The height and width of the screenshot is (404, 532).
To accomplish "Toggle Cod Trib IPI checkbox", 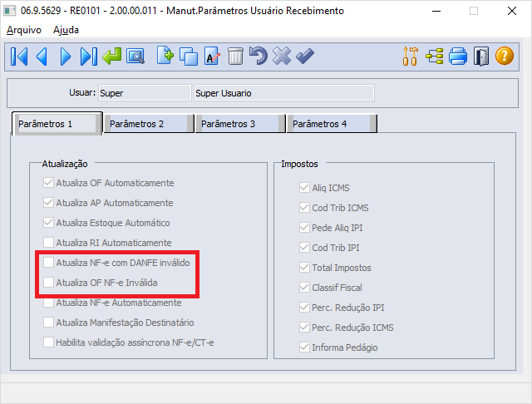I will coord(304,247).
